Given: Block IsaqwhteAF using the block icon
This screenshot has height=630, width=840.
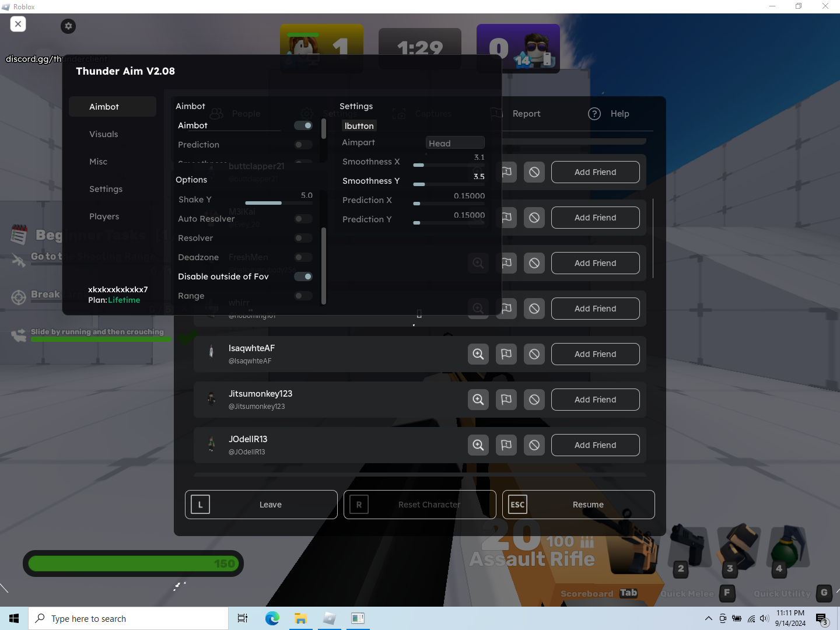Looking at the screenshot, I should pyautogui.click(x=534, y=354).
